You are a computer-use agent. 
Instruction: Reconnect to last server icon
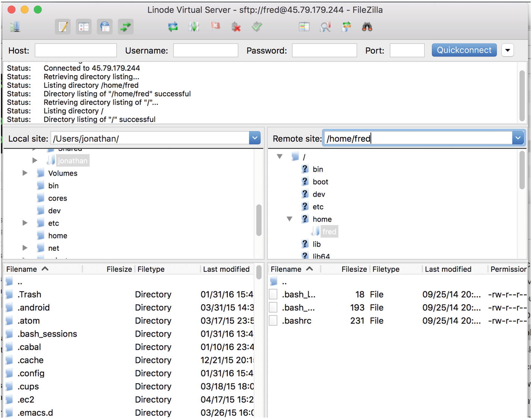[x=257, y=27]
